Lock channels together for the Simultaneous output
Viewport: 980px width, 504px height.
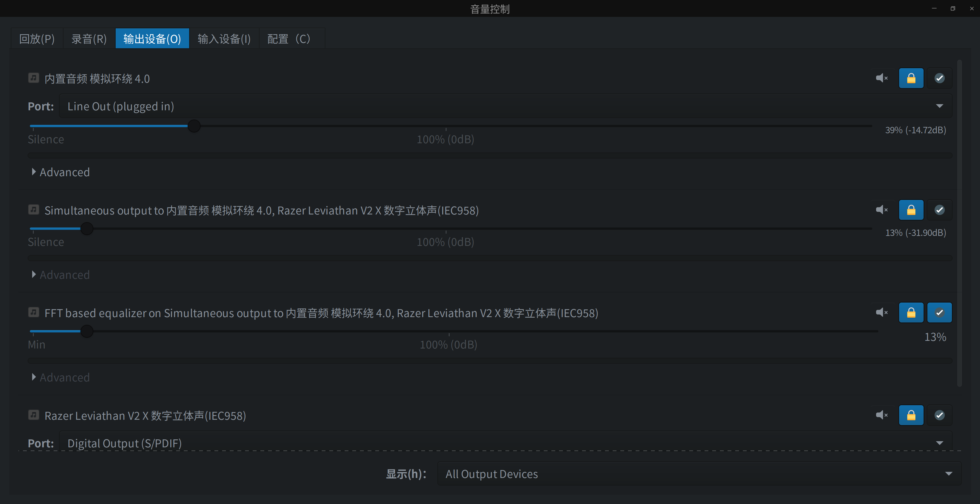[911, 210]
